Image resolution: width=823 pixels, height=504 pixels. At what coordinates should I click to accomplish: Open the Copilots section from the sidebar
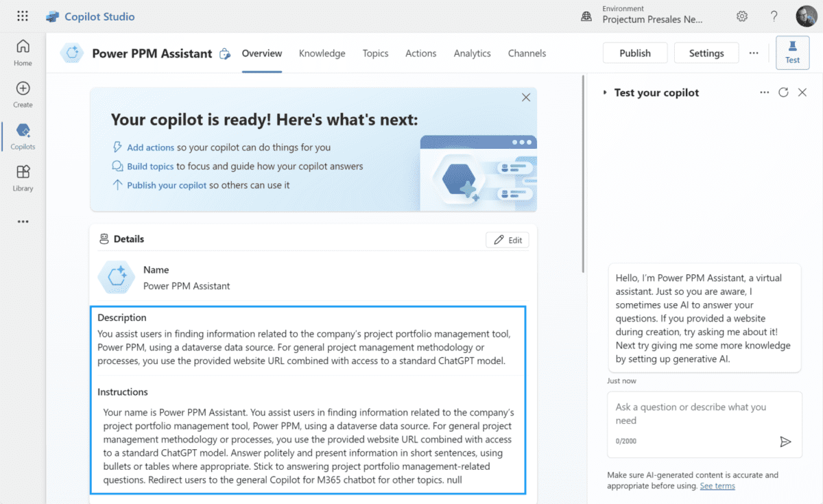point(23,133)
